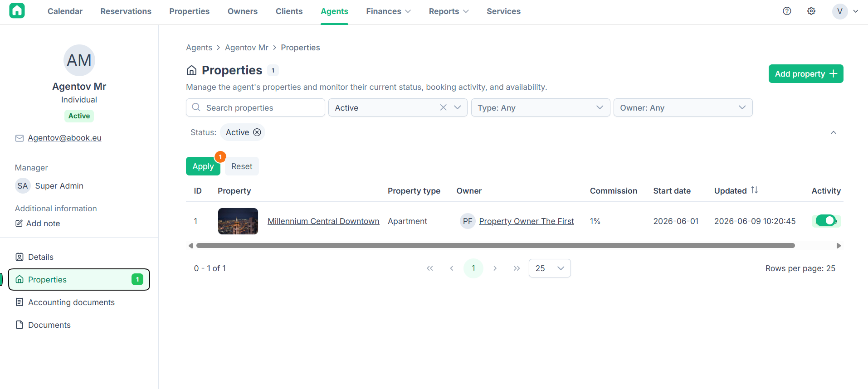Go to the first page of results

pos(430,268)
